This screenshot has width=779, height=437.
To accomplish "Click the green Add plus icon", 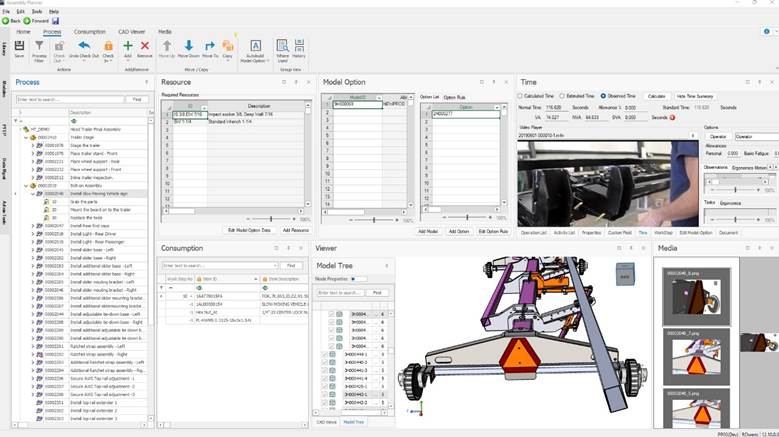I will tap(127, 48).
